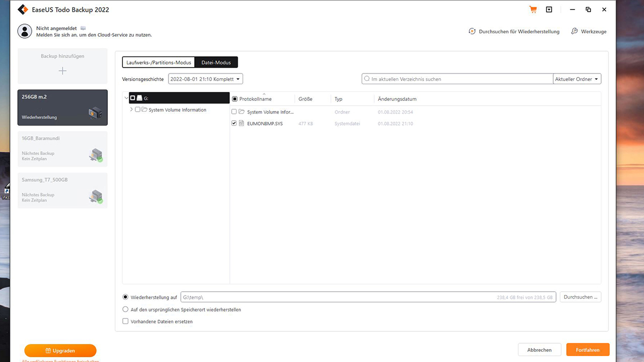The width and height of the screenshot is (644, 362).
Task: Click the Durchsuchen für Wiederherstellung icon
Action: click(472, 32)
